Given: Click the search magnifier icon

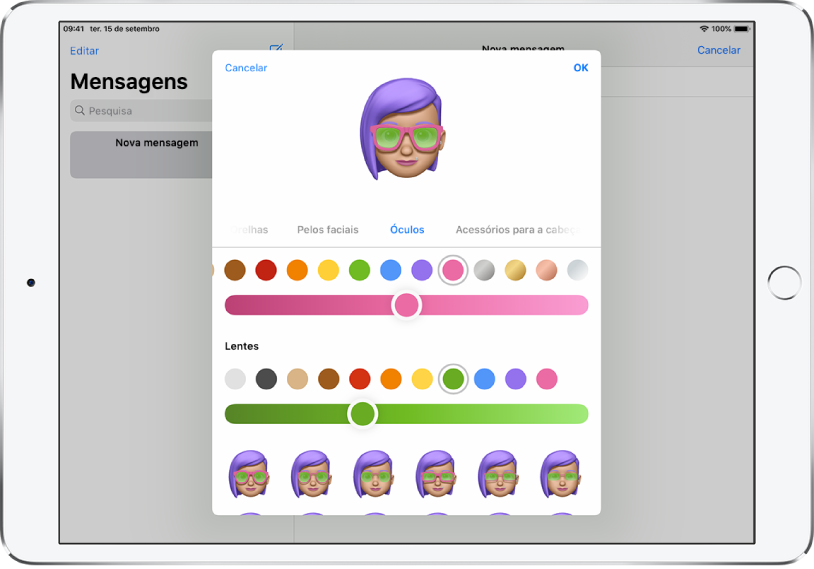Looking at the screenshot, I should 79,110.
